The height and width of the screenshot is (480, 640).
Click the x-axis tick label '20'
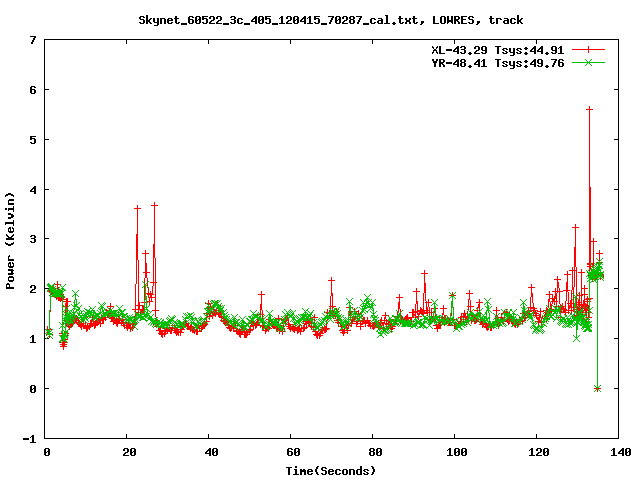pos(129,452)
